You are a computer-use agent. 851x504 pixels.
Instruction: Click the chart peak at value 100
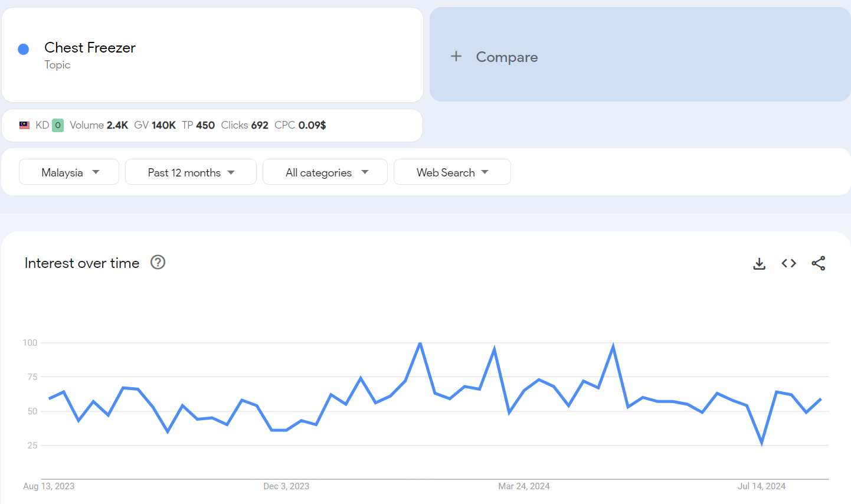(x=420, y=343)
